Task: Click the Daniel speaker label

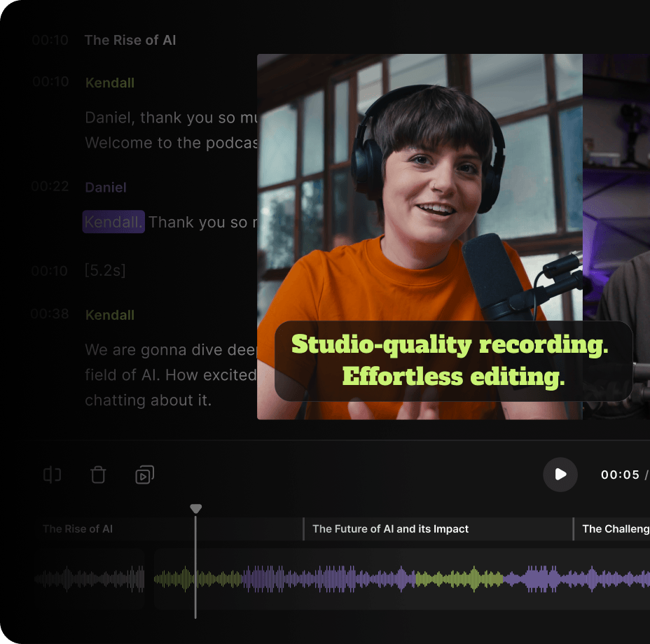Action: click(x=106, y=188)
